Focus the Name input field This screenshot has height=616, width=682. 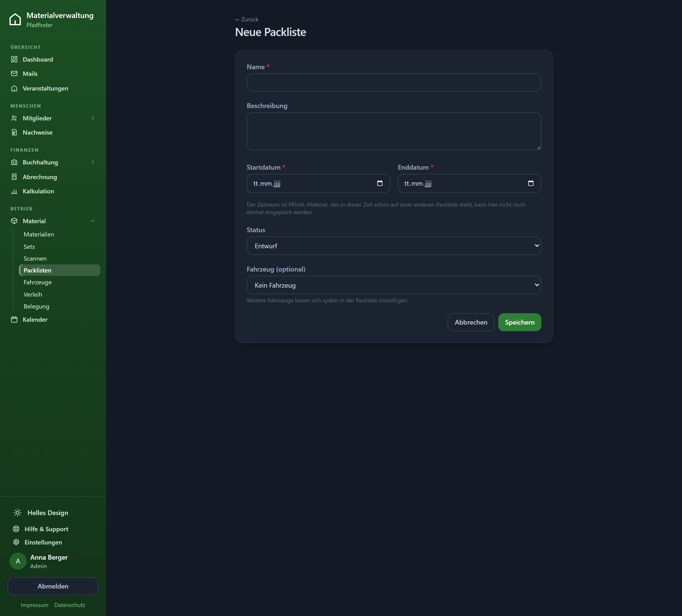[x=394, y=82]
